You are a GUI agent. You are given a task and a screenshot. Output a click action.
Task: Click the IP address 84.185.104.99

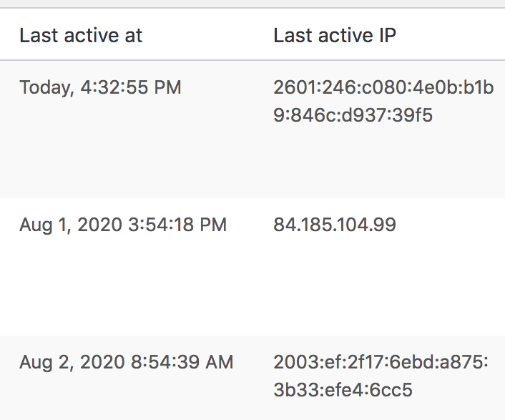coord(335,225)
